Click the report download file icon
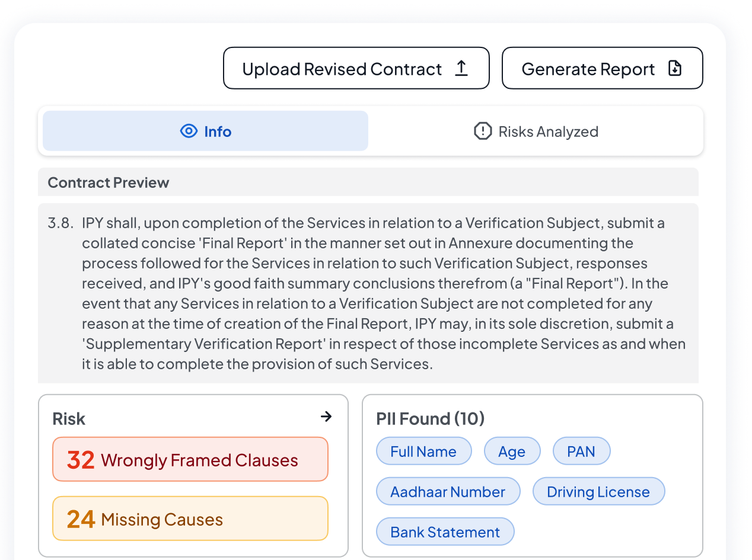The width and height of the screenshot is (752, 560). tap(675, 68)
